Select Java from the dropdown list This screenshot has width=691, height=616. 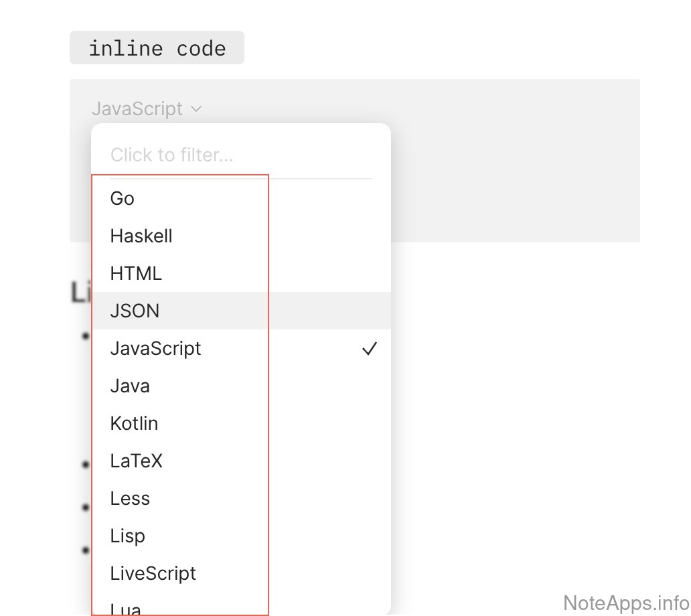pyautogui.click(x=130, y=386)
